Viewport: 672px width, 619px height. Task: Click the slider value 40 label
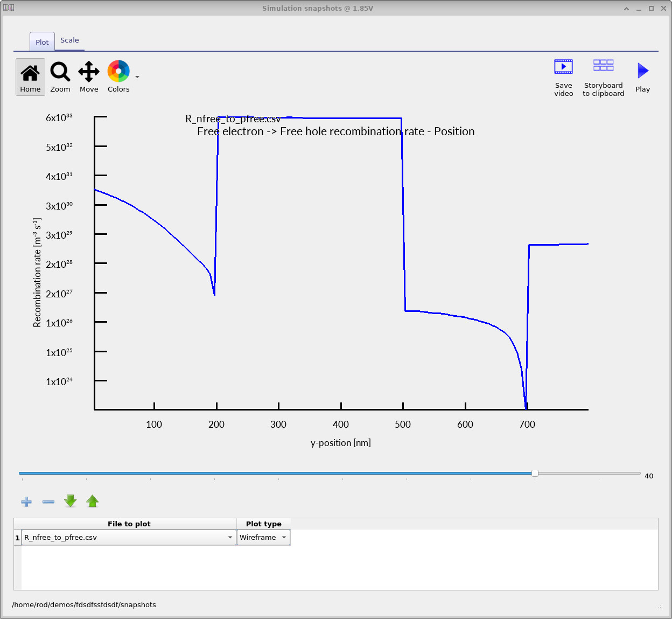click(649, 476)
